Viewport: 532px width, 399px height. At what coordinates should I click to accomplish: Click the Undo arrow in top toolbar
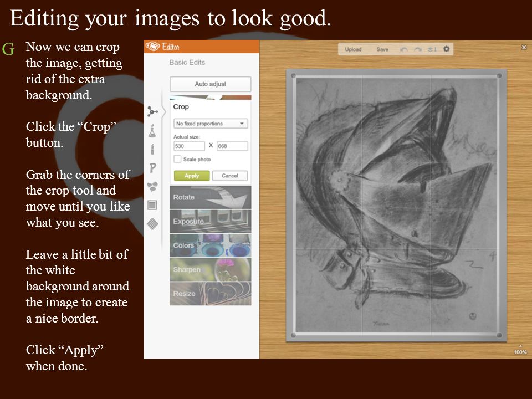click(403, 49)
